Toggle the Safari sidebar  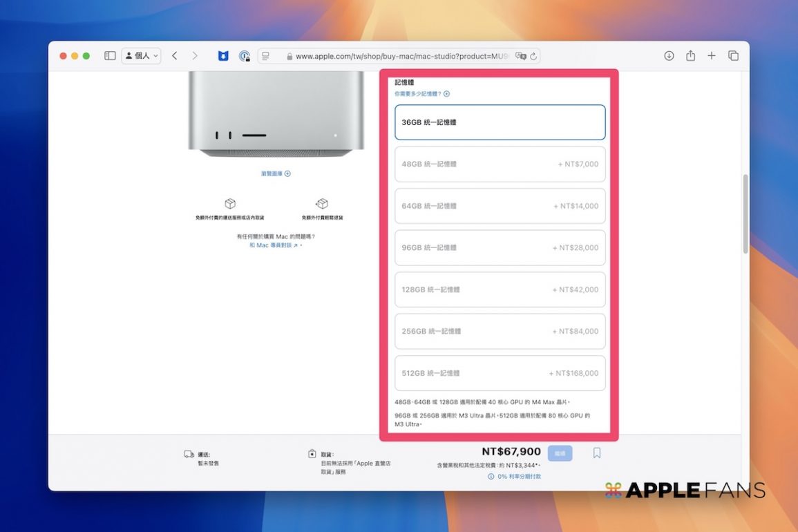pos(110,56)
